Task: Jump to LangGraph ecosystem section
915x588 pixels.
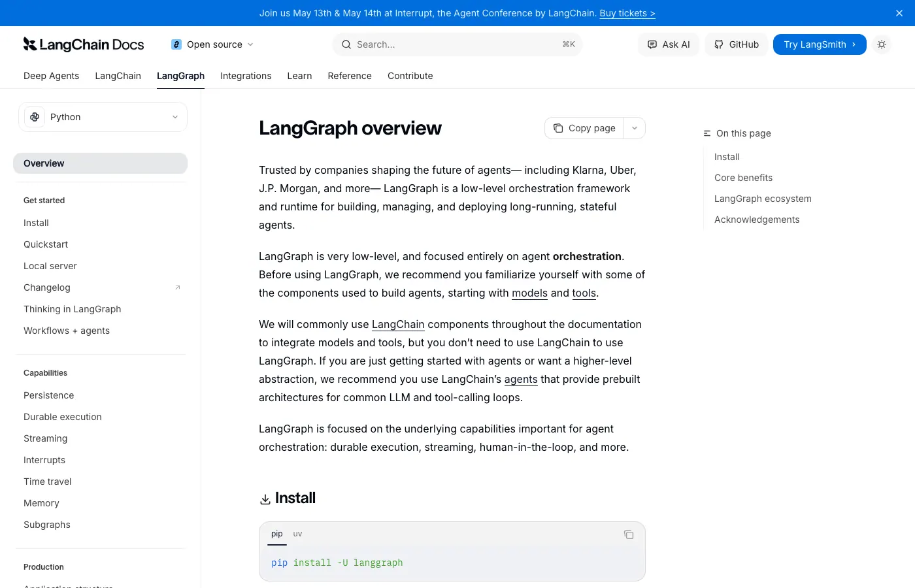Action: pyautogui.click(x=763, y=199)
